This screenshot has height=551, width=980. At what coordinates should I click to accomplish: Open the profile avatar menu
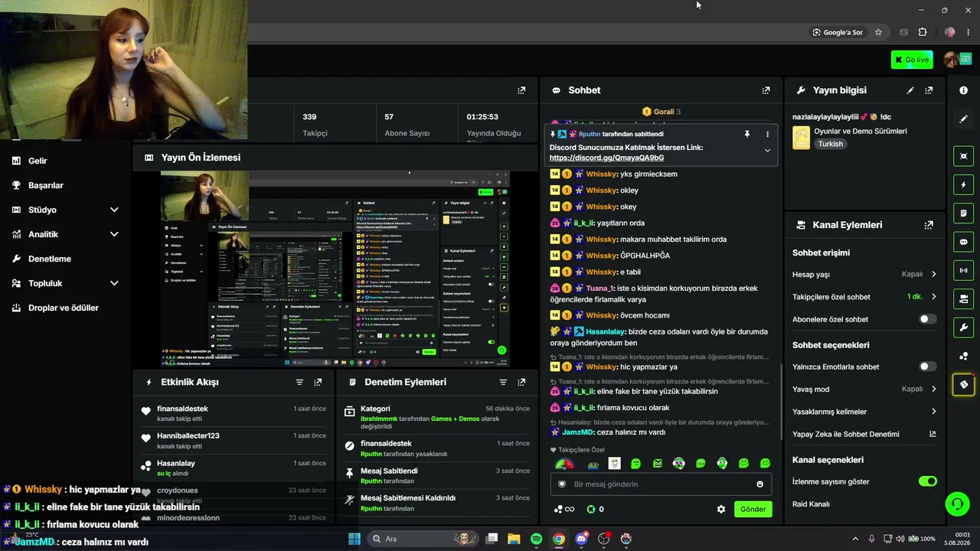click(952, 60)
